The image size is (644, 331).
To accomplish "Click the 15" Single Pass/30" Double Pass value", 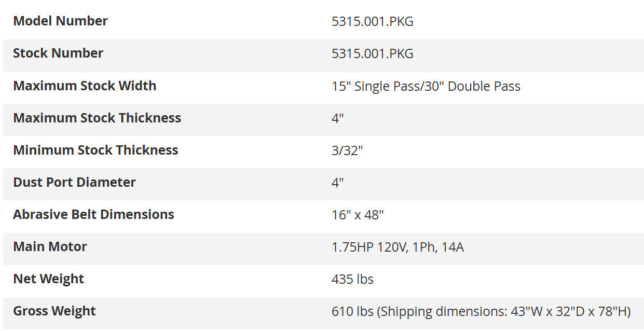I will 426,86.
